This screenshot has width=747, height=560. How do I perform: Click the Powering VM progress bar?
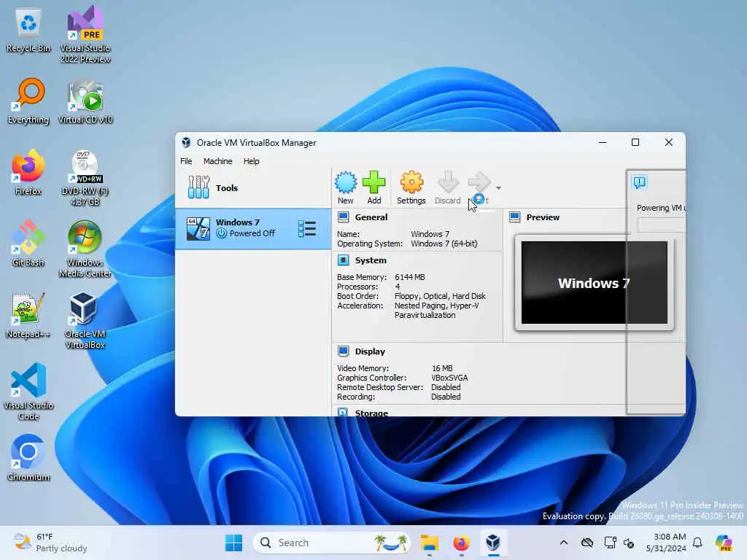point(661,225)
